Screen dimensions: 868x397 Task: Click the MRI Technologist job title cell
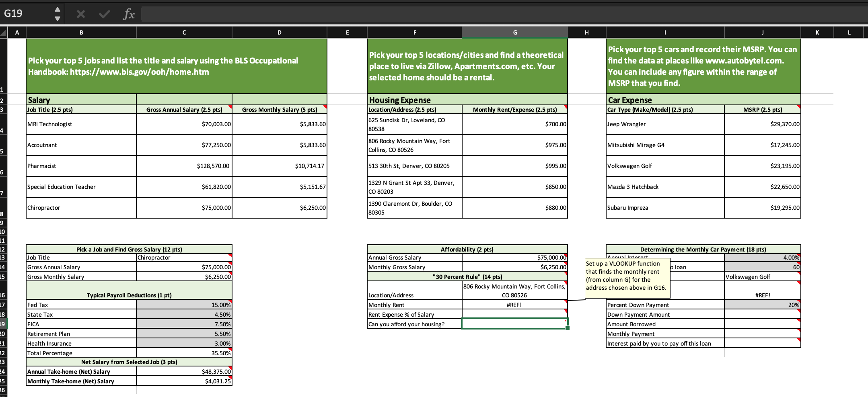tap(81, 124)
